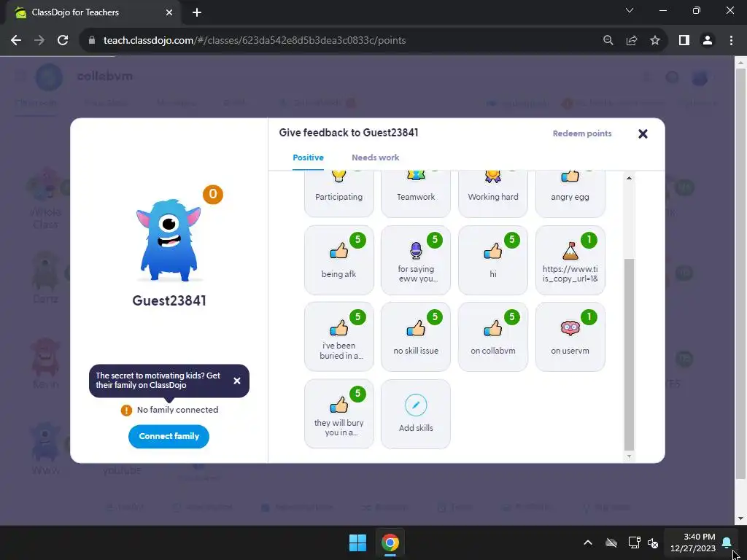
Task: Give the 'angry egg' skill
Action: 570,192
